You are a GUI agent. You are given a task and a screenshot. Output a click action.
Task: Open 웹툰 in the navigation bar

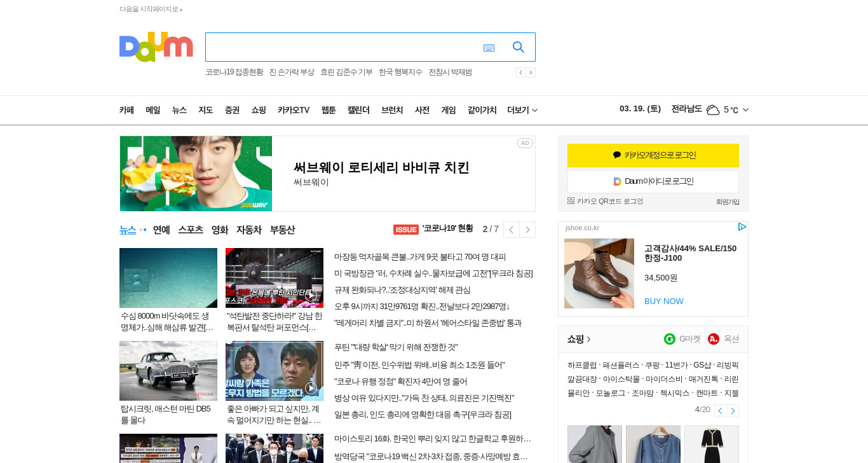(x=329, y=110)
